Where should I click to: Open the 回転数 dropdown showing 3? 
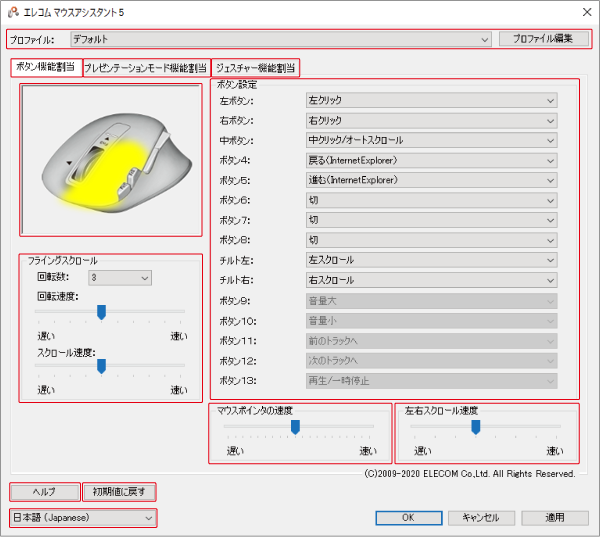pos(120,278)
